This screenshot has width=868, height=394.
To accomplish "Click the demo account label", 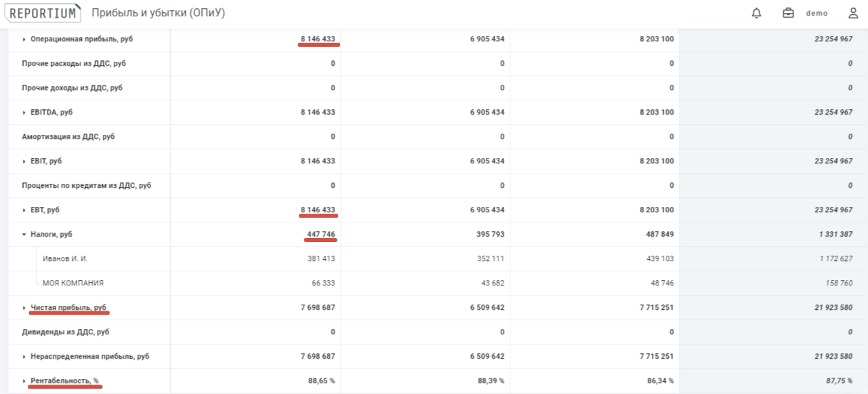I will (817, 14).
